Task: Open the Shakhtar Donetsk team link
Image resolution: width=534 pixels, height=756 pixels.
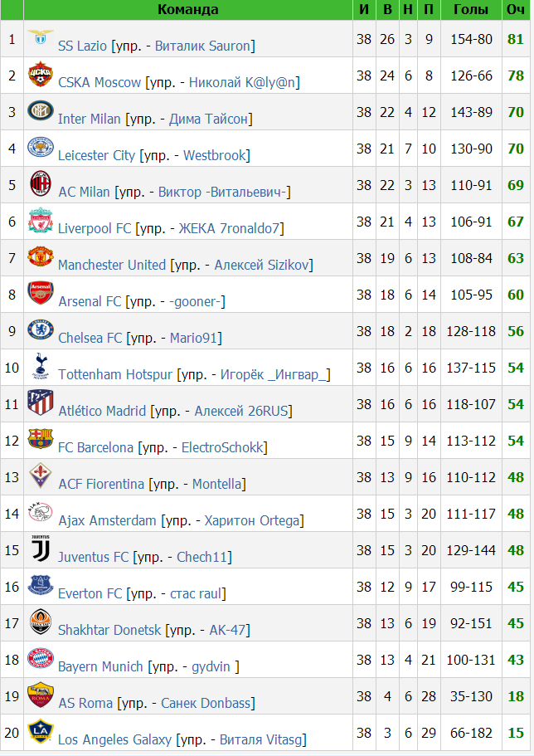Action: click(x=109, y=630)
